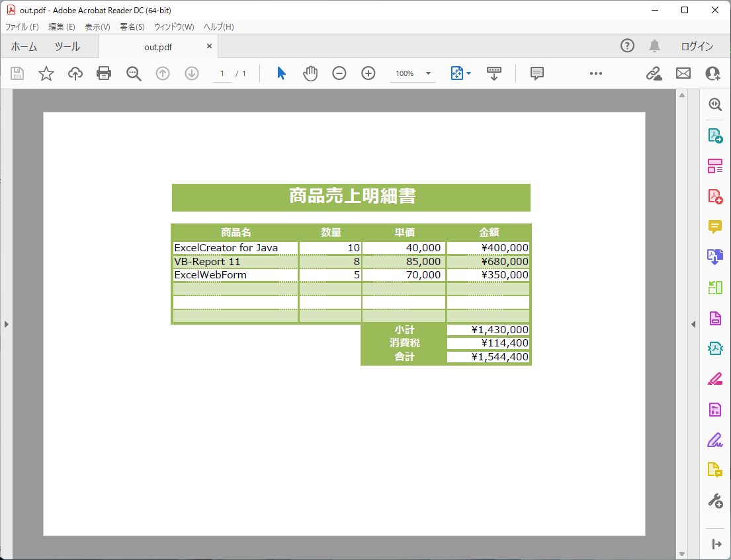Click the scroll up arrow of scrollbar
The height and width of the screenshot is (560, 731).
pos(682,95)
